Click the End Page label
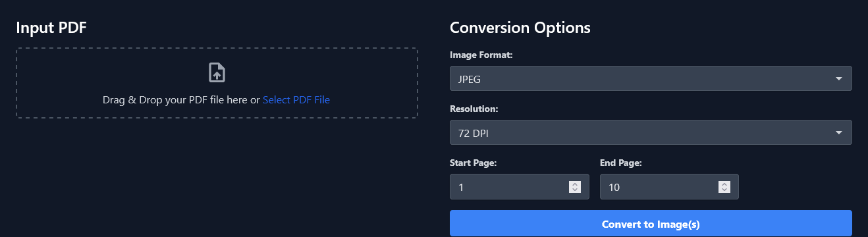 [x=621, y=163]
